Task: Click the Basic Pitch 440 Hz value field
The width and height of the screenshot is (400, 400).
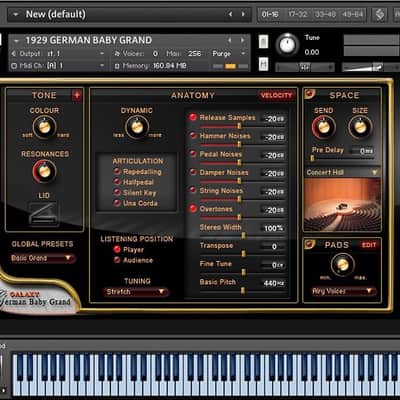Action: coord(274,283)
